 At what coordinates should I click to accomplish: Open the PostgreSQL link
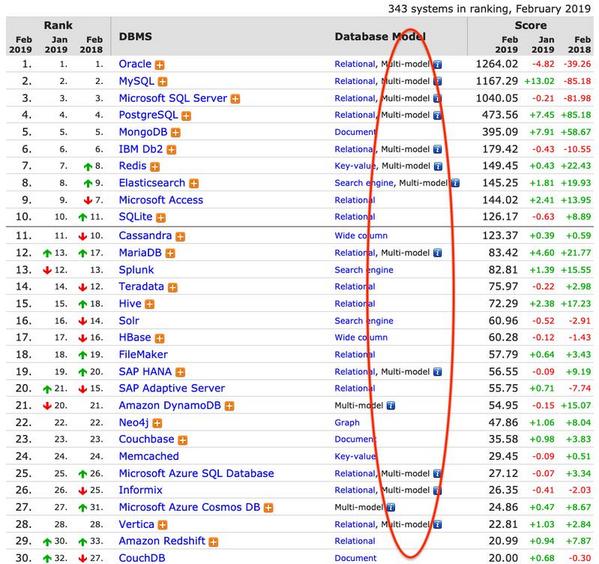point(148,115)
